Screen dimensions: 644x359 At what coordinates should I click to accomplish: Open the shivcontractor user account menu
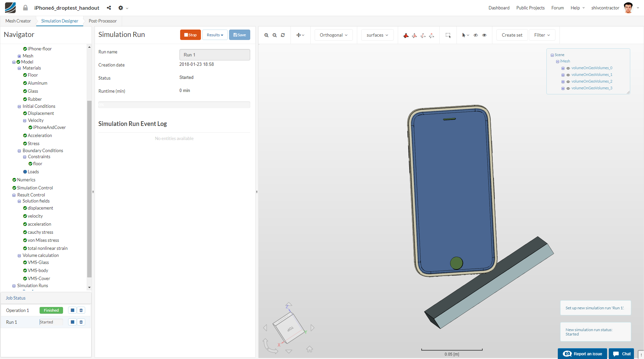coord(615,8)
